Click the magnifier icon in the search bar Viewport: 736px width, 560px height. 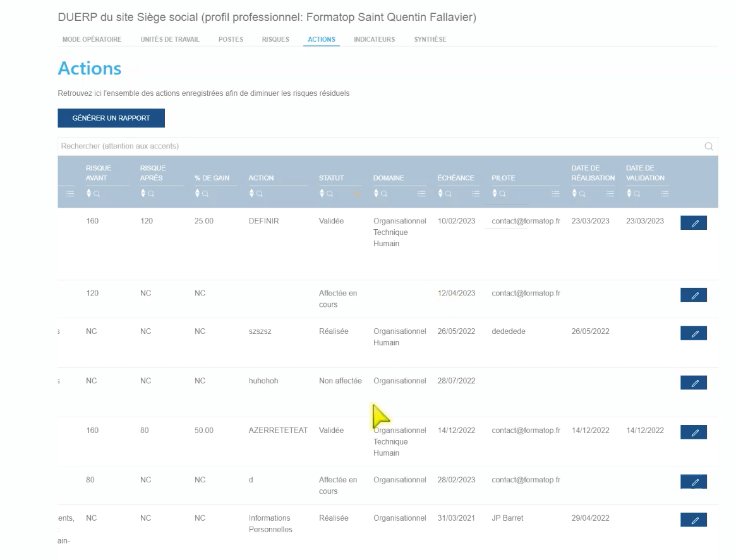point(709,146)
